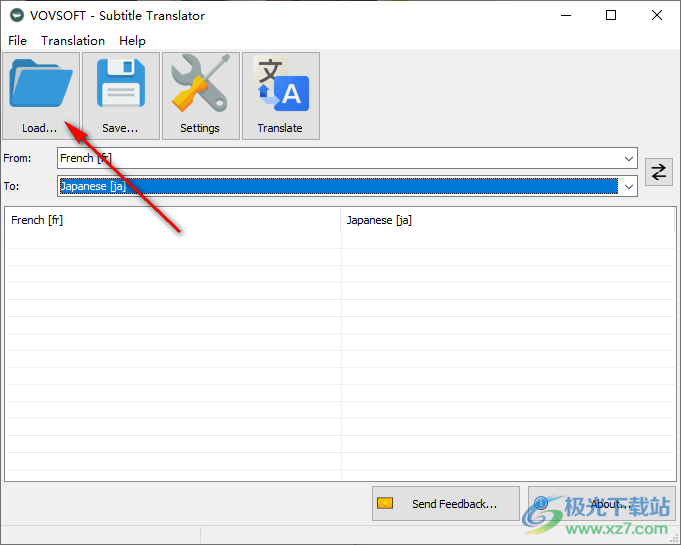The image size is (681, 545).
Task: Expand the From language dropdown arrow
Action: [x=628, y=159]
